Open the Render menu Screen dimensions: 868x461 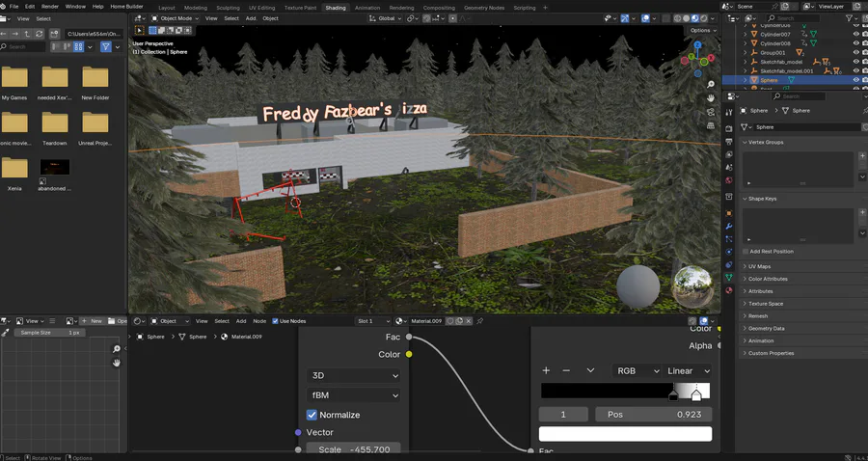click(50, 7)
